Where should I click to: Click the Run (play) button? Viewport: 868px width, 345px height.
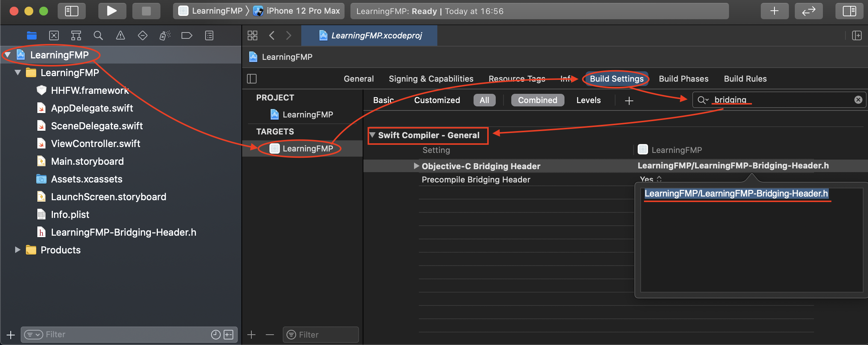(112, 11)
